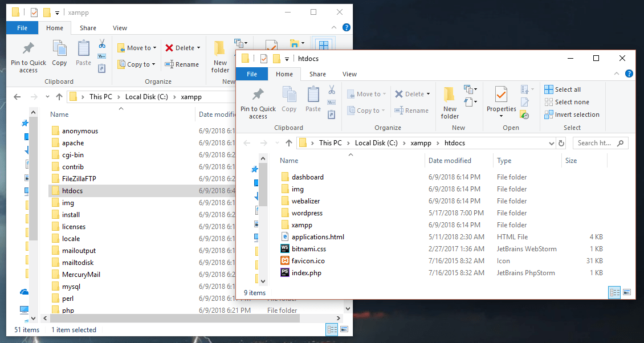Viewport: 644px width, 343px height.
Task: Expand address history dropdown in htdocs window
Action: (551, 143)
